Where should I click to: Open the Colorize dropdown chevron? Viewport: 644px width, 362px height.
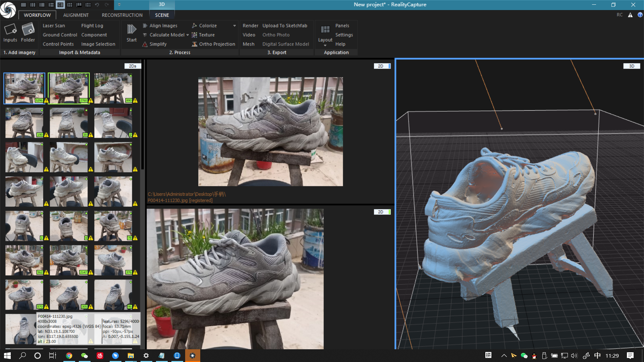(x=234, y=25)
